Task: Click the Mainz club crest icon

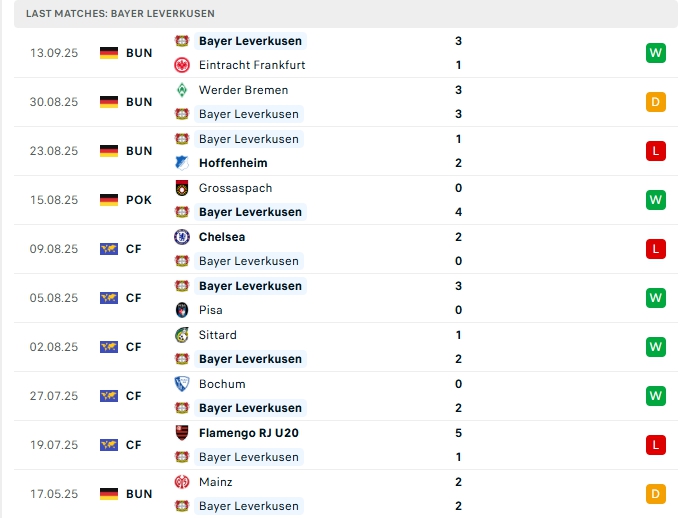Action: click(x=182, y=482)
